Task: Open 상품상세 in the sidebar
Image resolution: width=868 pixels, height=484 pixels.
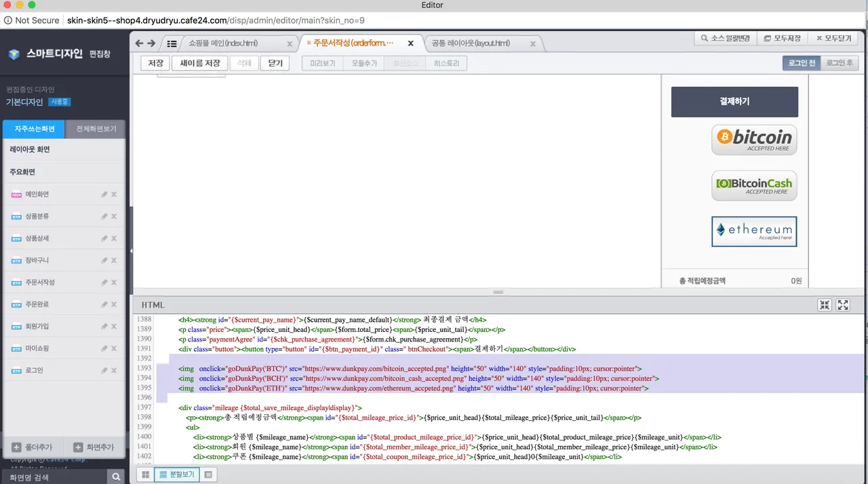Action: click(x=37, y=238)
